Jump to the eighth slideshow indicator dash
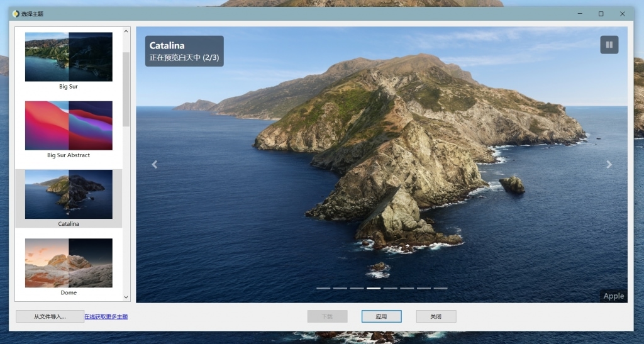Viewport: 644px width, 344px height. pyautogui.click(x=440, y=288)
